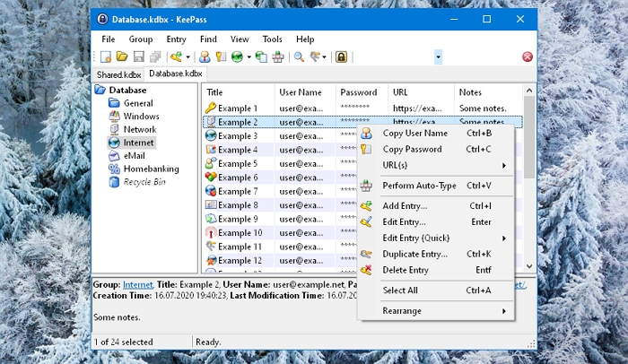Choose Copy Password in context menu

coord(435,150)
